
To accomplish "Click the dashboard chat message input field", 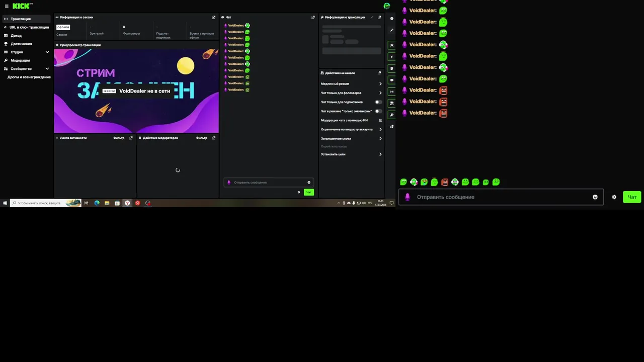I will [269, 183].
